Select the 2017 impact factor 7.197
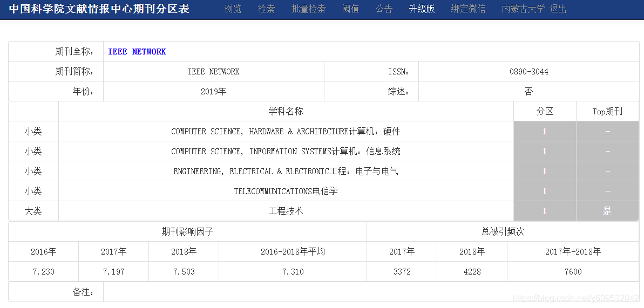Image resolution: width=644 pixels, height=308 pixels. 113,271
